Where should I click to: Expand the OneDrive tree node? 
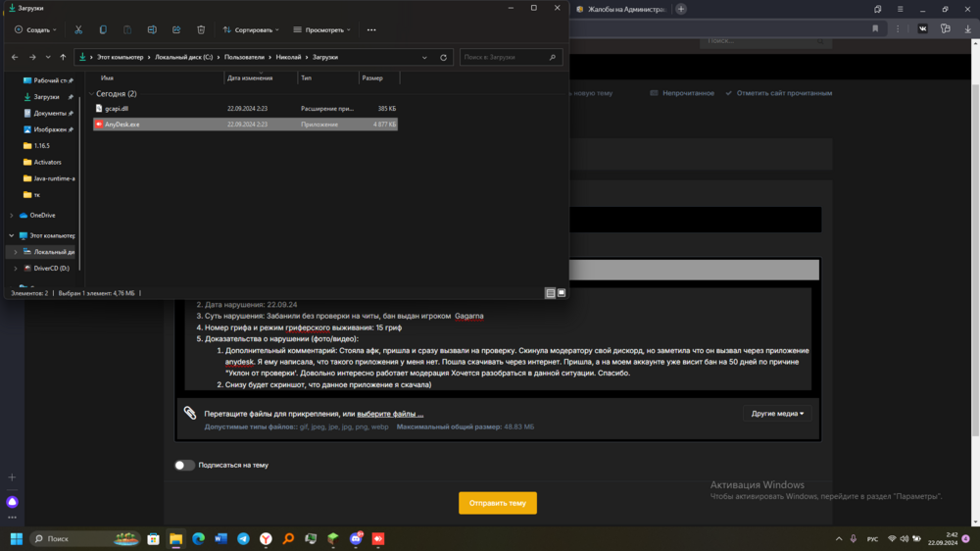11,215
